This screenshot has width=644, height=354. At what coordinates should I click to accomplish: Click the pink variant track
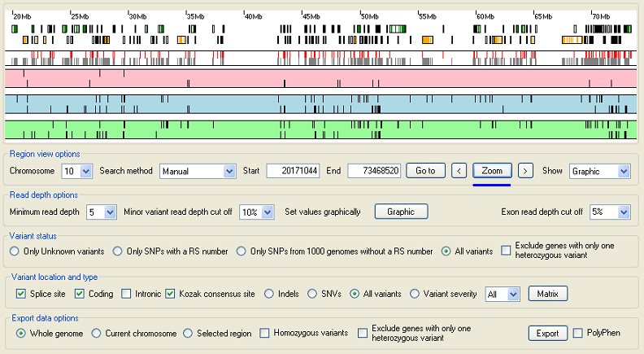(320, 78)
